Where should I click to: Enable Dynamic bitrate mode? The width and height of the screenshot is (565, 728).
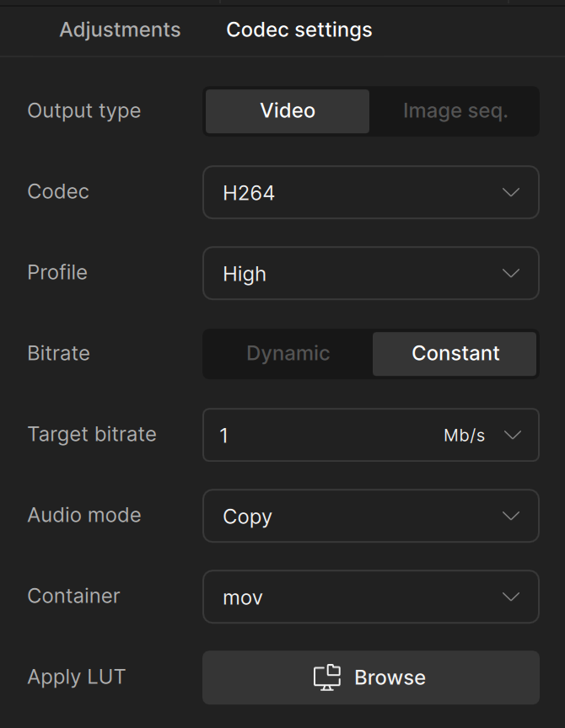pos(287,353)
